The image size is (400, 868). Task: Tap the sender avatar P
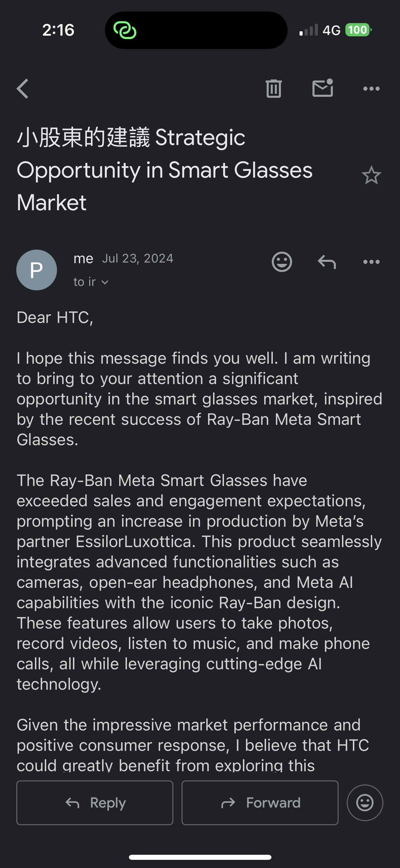click(x=37, y=270)
